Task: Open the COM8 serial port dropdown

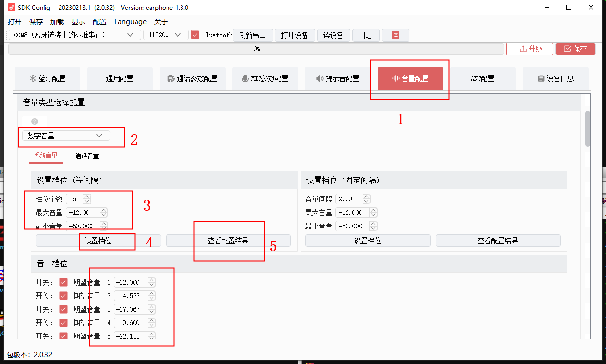Action: pyautogui.click(x=75, y=35)
